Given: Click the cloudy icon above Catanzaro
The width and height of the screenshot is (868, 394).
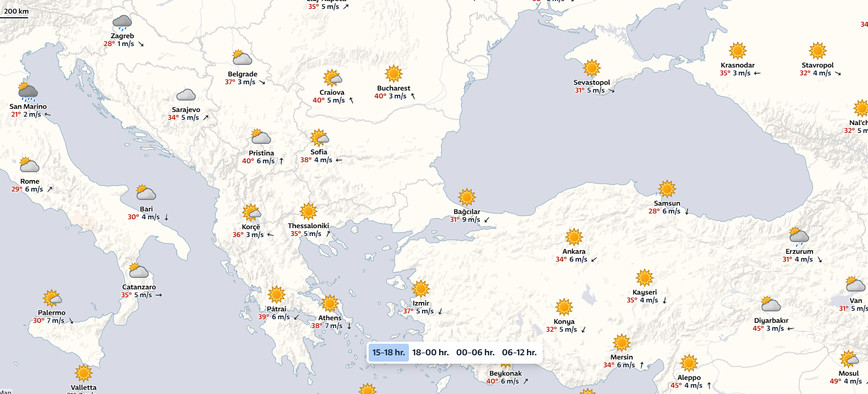Looking at the screenshot, I should click(x=139, y=271).
